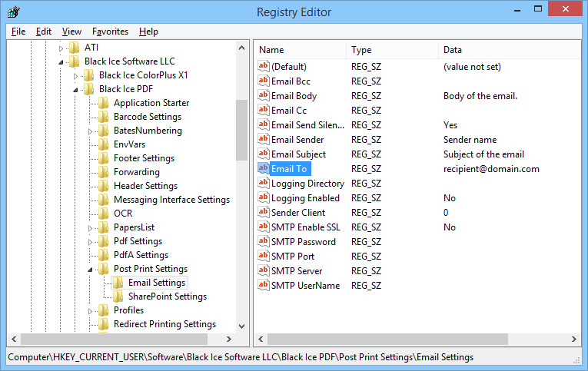
Task: Expand the Black Ice ColorPlus X1 key
Action: [75, 76]
